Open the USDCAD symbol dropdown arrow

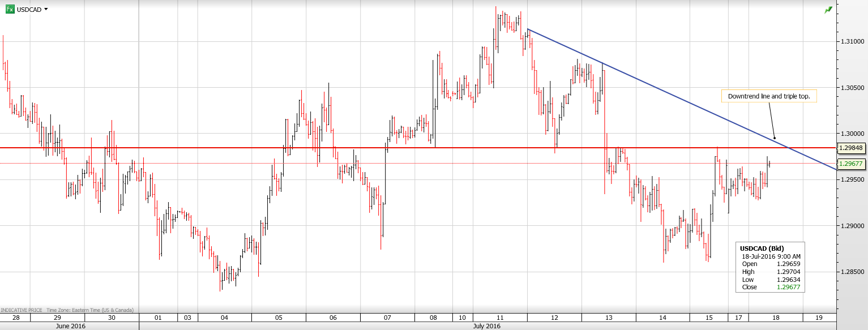(46, 10)
